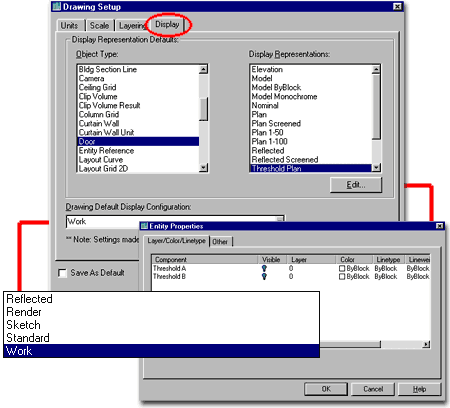
Task: Select Entity Reference object type
Action: (138, 151)
